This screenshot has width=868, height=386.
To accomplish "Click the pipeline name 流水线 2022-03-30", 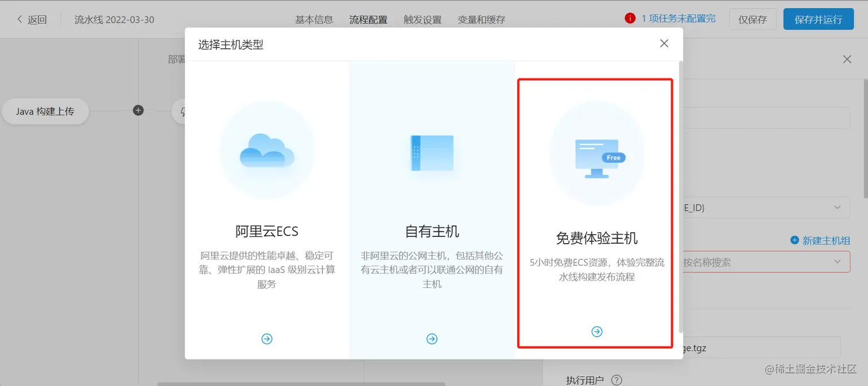I will click(114, 20).
